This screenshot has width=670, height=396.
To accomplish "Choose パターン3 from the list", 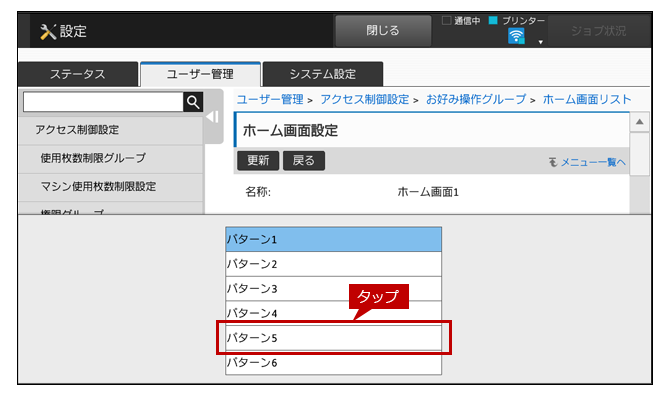I will pos(333,289).
